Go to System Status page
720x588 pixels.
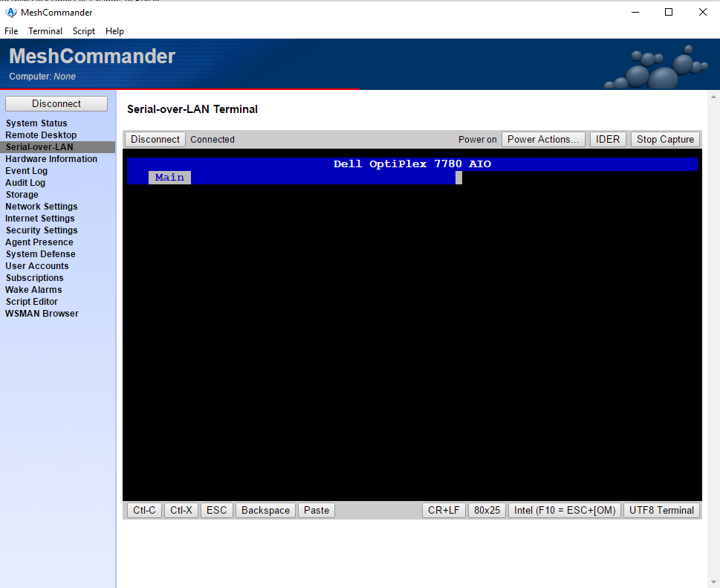coord(36,123)
